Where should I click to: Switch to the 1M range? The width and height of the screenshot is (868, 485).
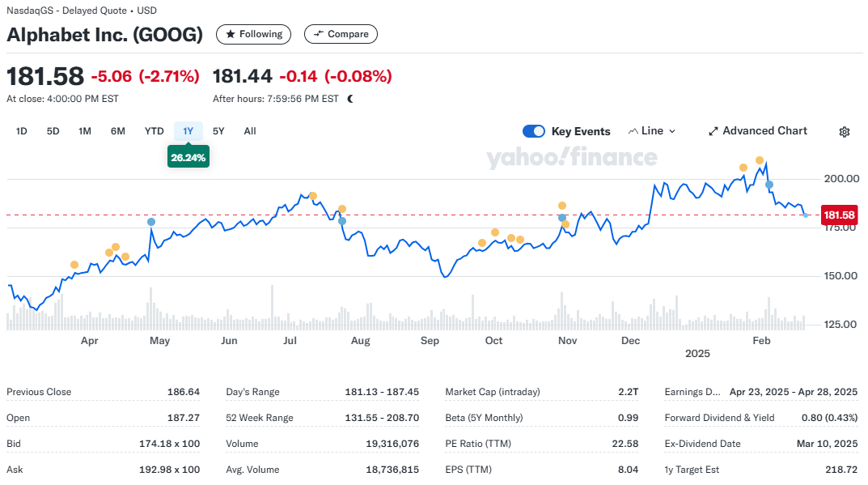point(85,131)
